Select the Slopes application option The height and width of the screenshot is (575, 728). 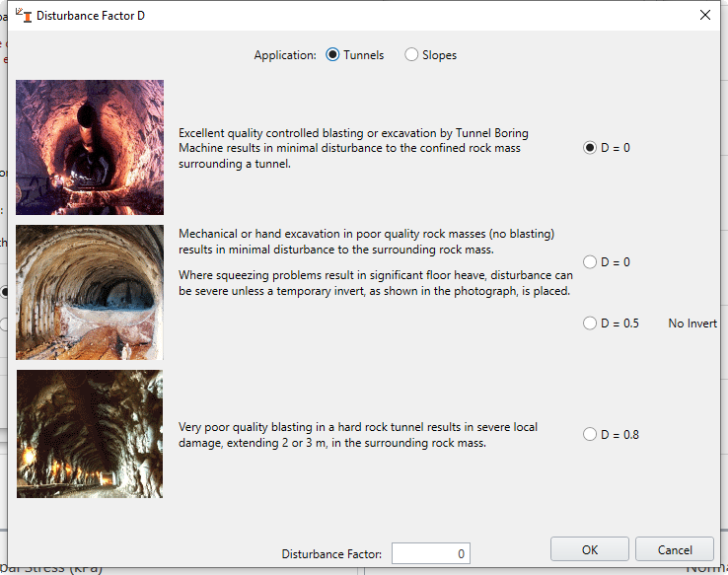click(x=412, y=55)
